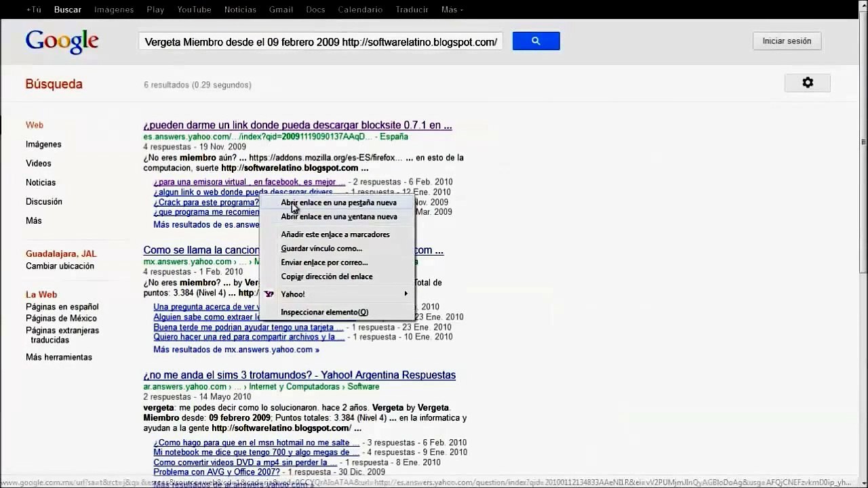Open Imágenes in the top bar

tap(114, 9)
